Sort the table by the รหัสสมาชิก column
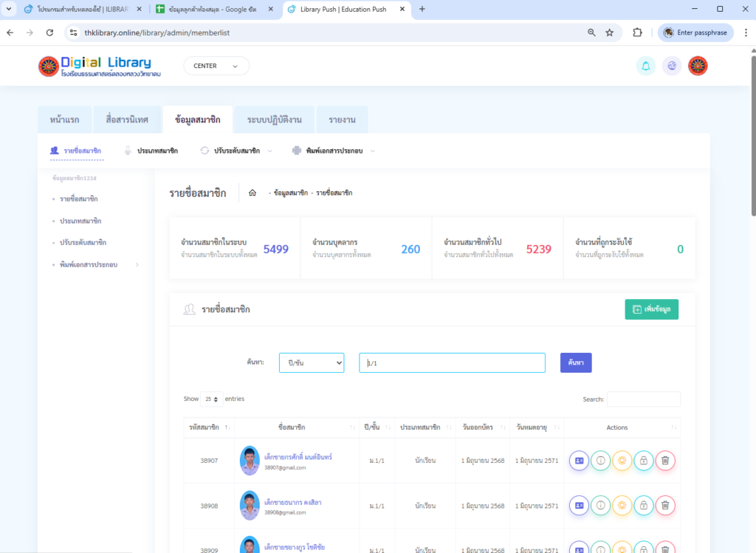756x553 pixels. coord(209,427)
